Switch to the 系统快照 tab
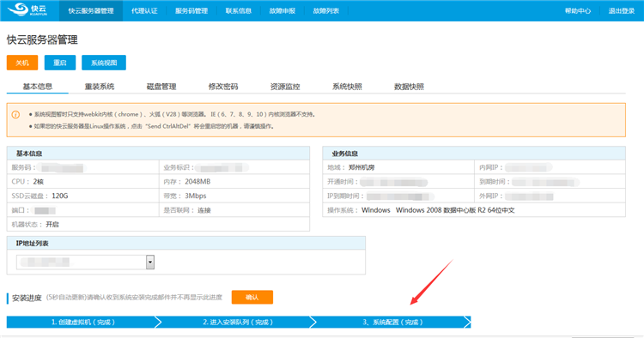 coord(347,87)
